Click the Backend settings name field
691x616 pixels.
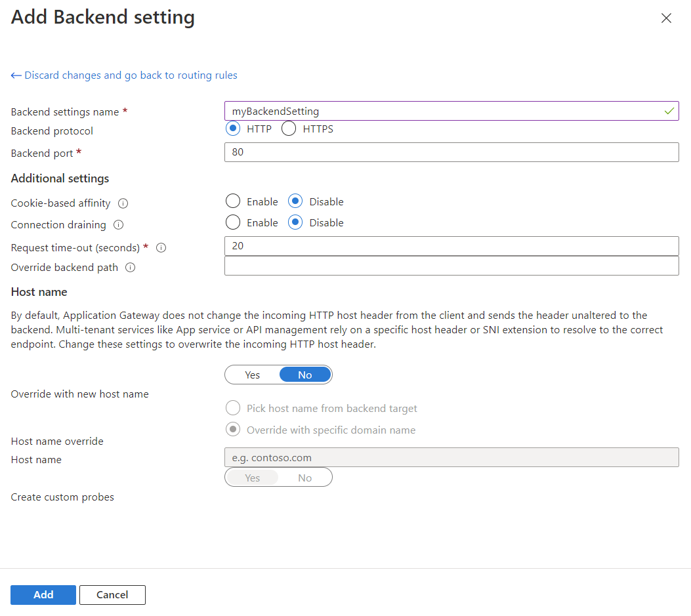point(446,112)
